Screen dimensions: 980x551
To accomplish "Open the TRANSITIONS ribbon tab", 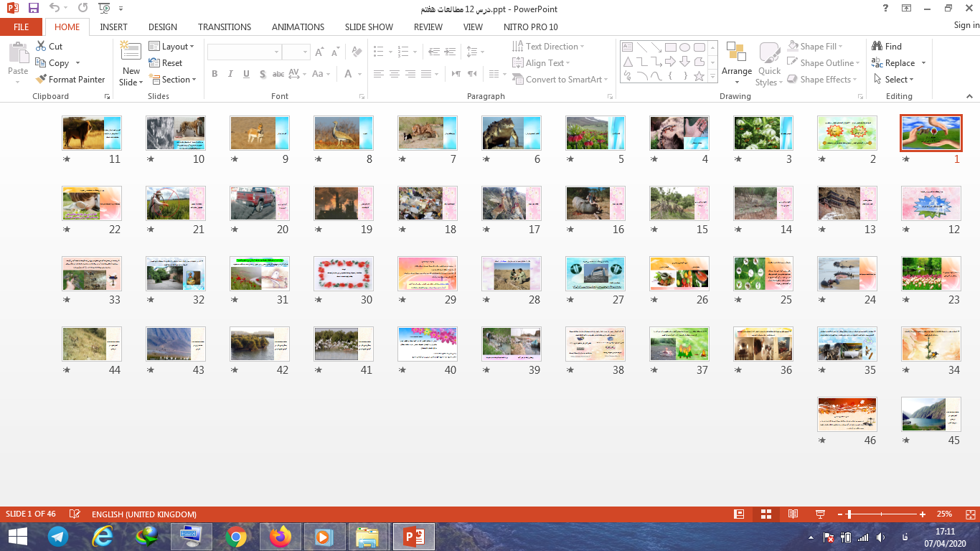I will tap(225, 27).
